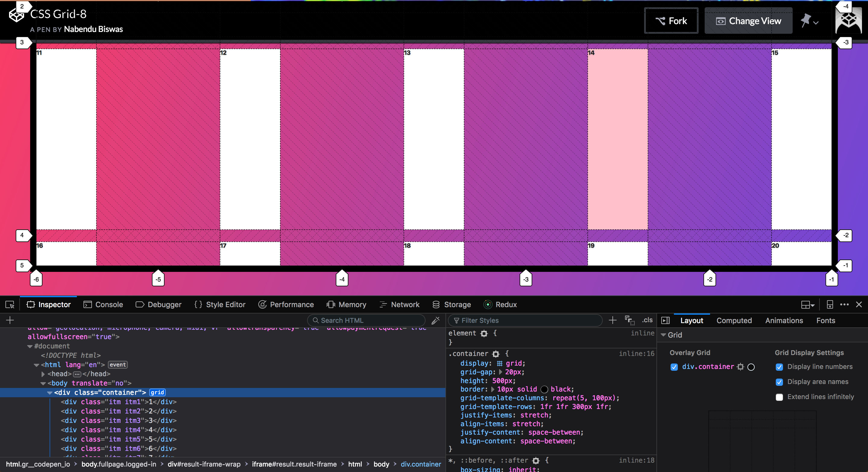Screen dimensions: 868x472
Task: Uncheck the div.container overlay grid checkbox
Action: tap(674, 367)
